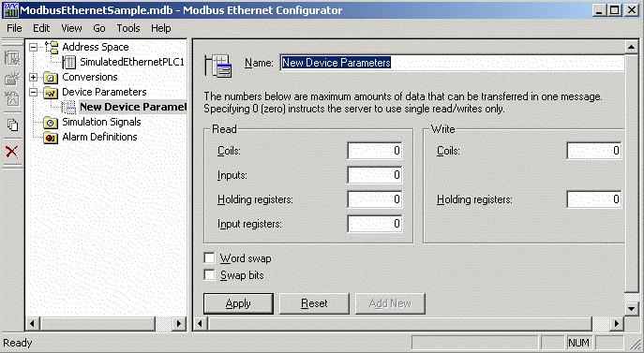
Task: Click the red X delete toolbar icon
Action: click(12, 152)
